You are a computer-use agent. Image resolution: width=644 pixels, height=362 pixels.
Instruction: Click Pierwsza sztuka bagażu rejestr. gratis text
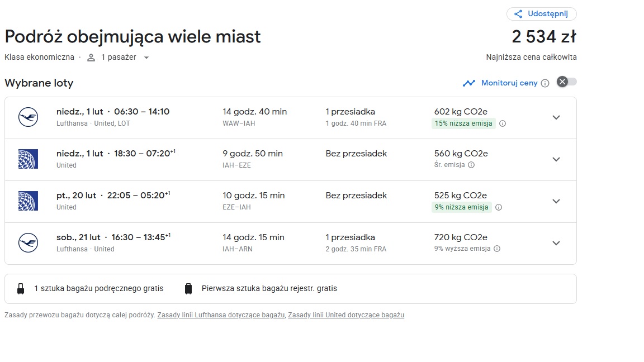[x=269, y=288]
